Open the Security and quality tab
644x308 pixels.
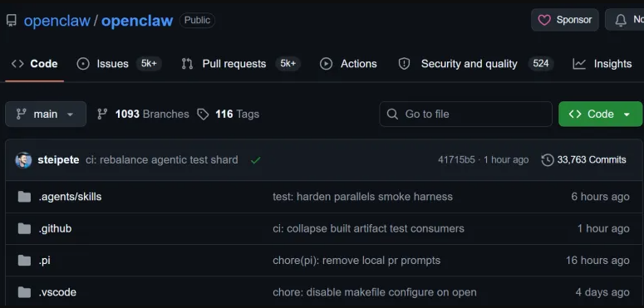[x=475, y=64]
